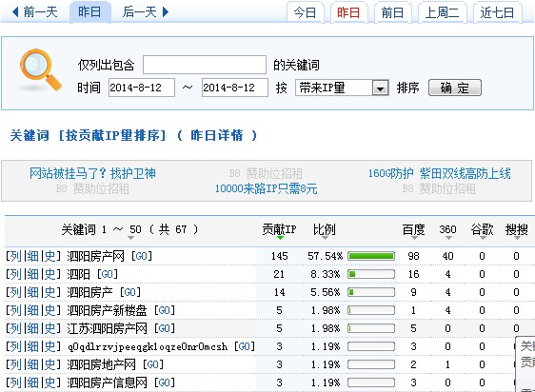Focus the keyword filter input field
535x392 pixels.
[x=205, y=65]
